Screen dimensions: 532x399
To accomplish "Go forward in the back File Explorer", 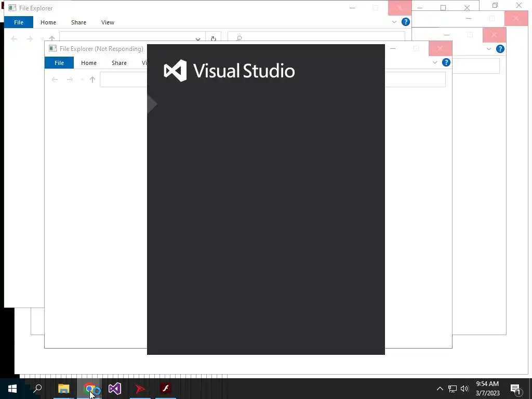I will (30, 39).
